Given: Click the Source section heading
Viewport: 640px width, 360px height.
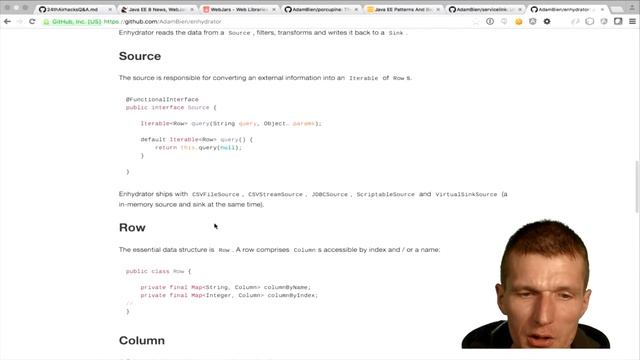Looking at the screenshot, I should click(140, 56).
